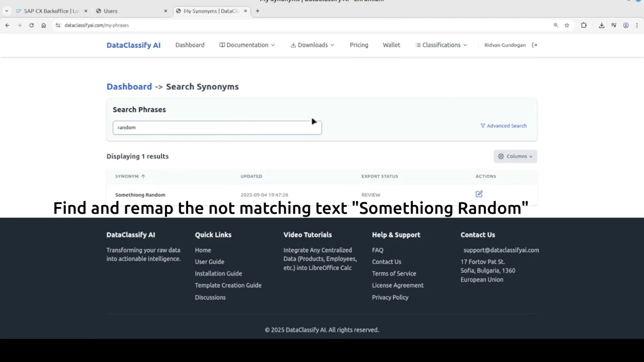Sort by the SYNONYM column header
Screen dimensions: 644x362
[130, 176]
